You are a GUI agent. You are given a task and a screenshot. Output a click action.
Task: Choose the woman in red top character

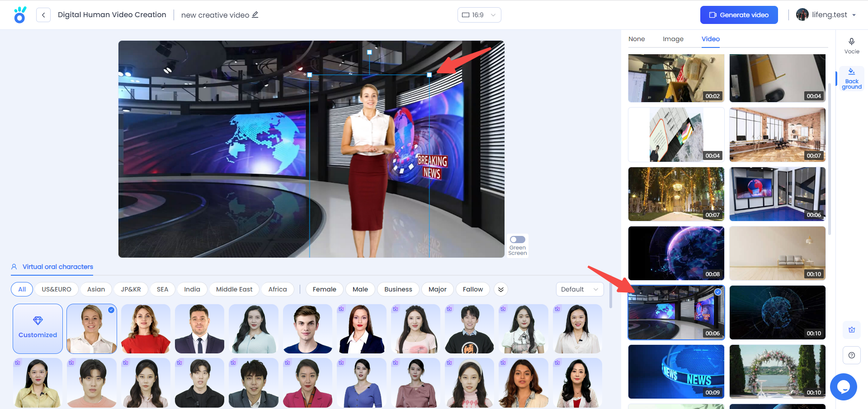pyautogui.click(x=146, y=329)
